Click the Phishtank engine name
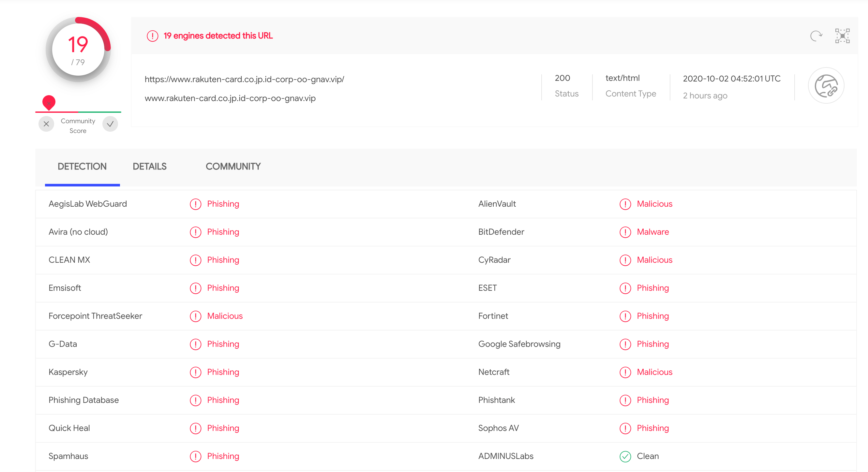868x472 pixels. tap(496, 400)
